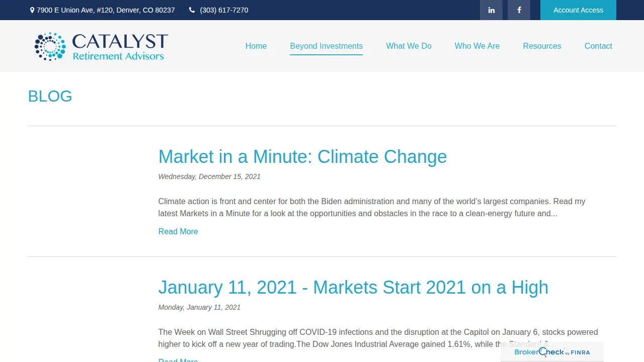Click the location pin address icon
The image size is (644, 362).
point(32,10)
